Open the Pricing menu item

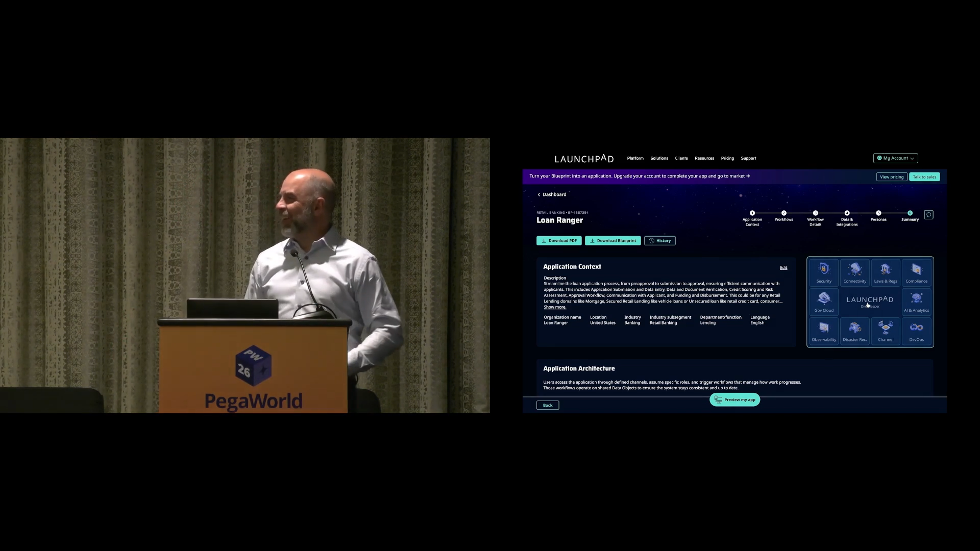pyautogui.click(x=727, y=158)
